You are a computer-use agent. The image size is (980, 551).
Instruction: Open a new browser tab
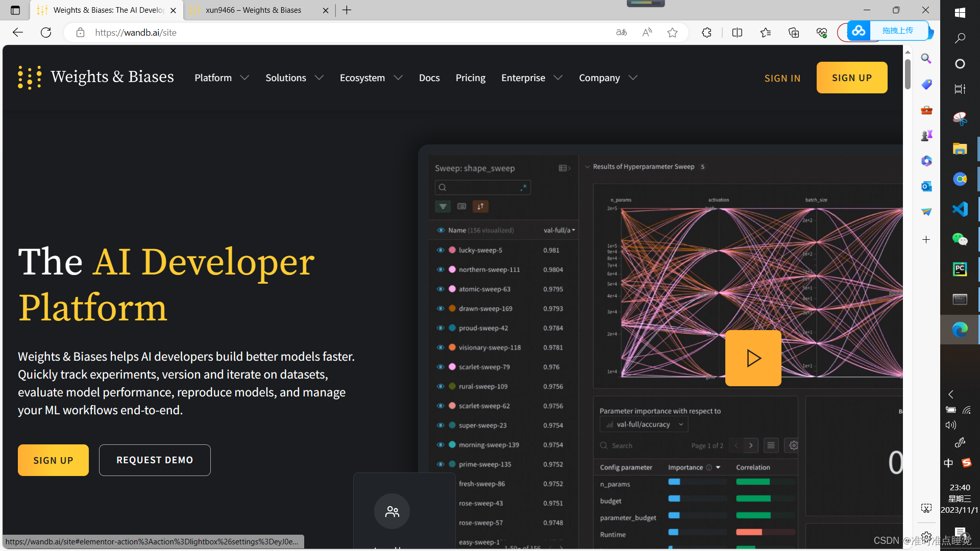point(347,10)
